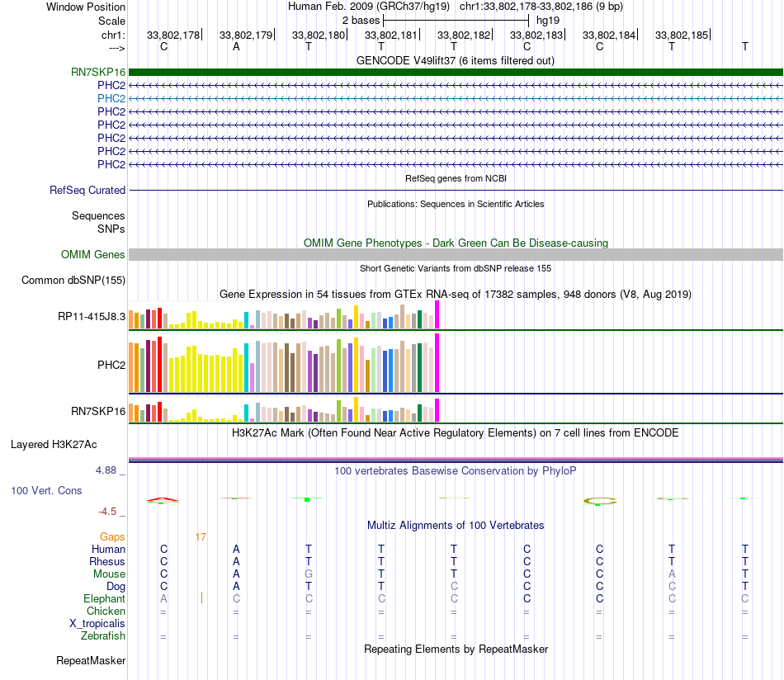Click the pink H3K27Ac signal line
Screen dimensions: 784x680
[x=456, y=458]
